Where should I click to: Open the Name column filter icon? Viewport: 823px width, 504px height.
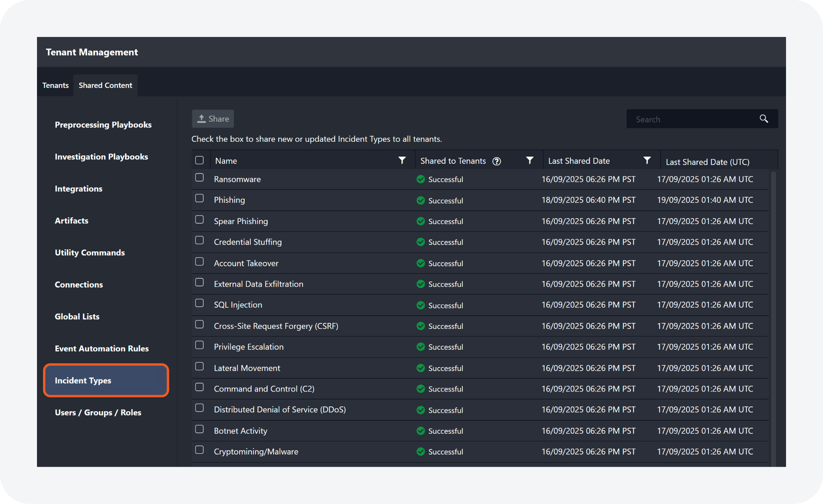click(x=401, y=161)
